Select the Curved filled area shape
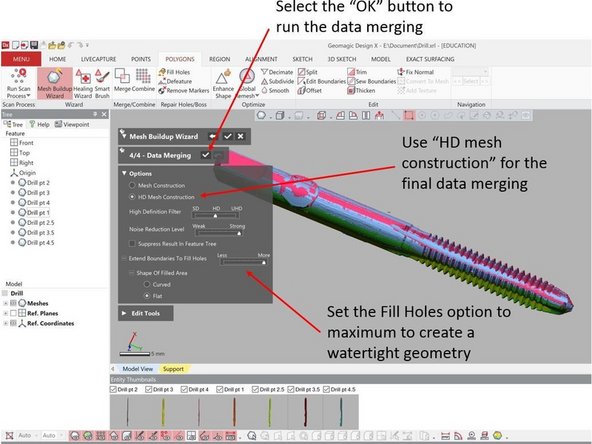 click(x=147, y=284)
